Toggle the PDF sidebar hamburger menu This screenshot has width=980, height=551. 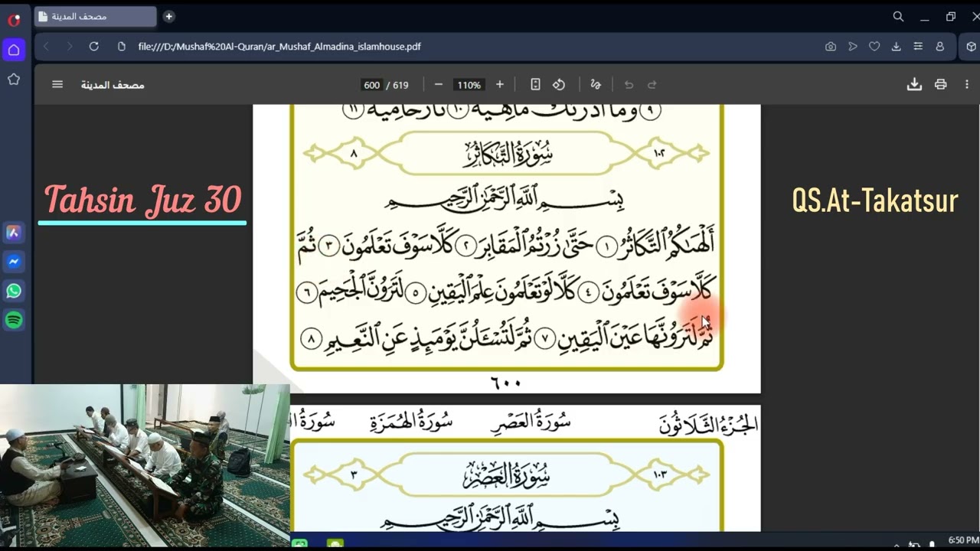click(x=57, y=84)
